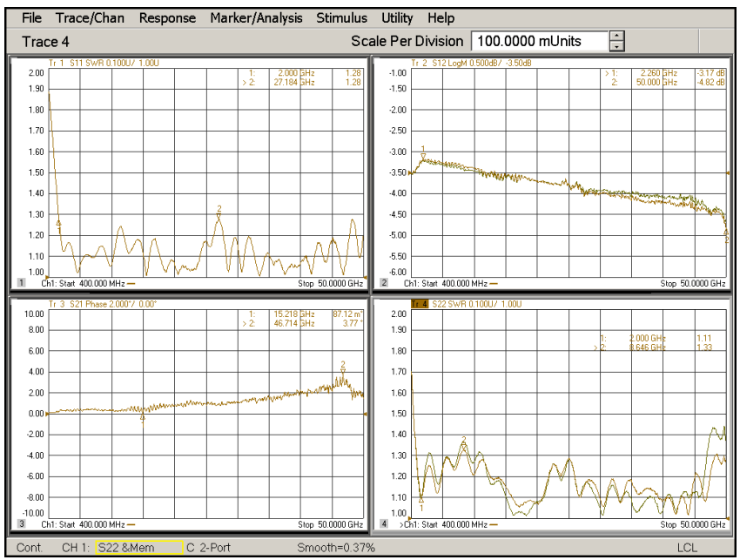Viewport: 740px width, 560px height.
Task: Click marker 2 triangle on S21 Phase trace
Action: click(x=343, y=370)
